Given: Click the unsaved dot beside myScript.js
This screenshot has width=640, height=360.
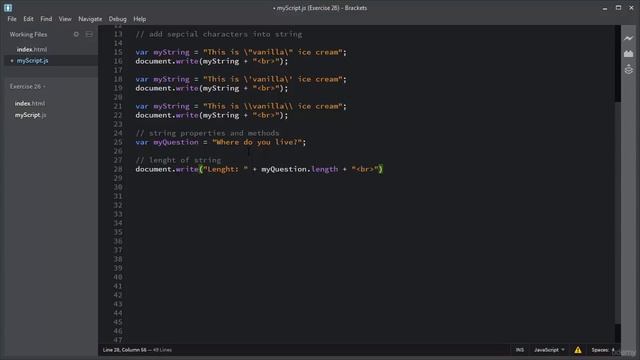Looking at the screenshot, I should [12, 61].
